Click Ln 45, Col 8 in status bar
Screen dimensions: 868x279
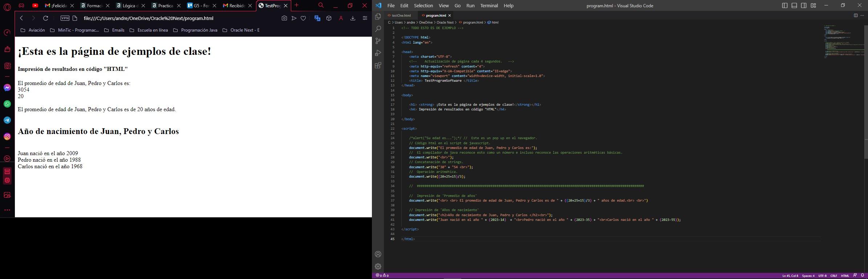coord(790,276)
